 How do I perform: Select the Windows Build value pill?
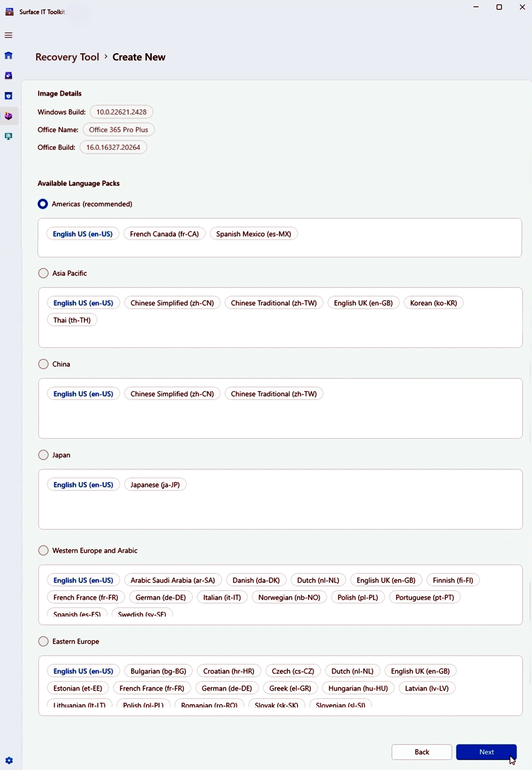[121, 112]
